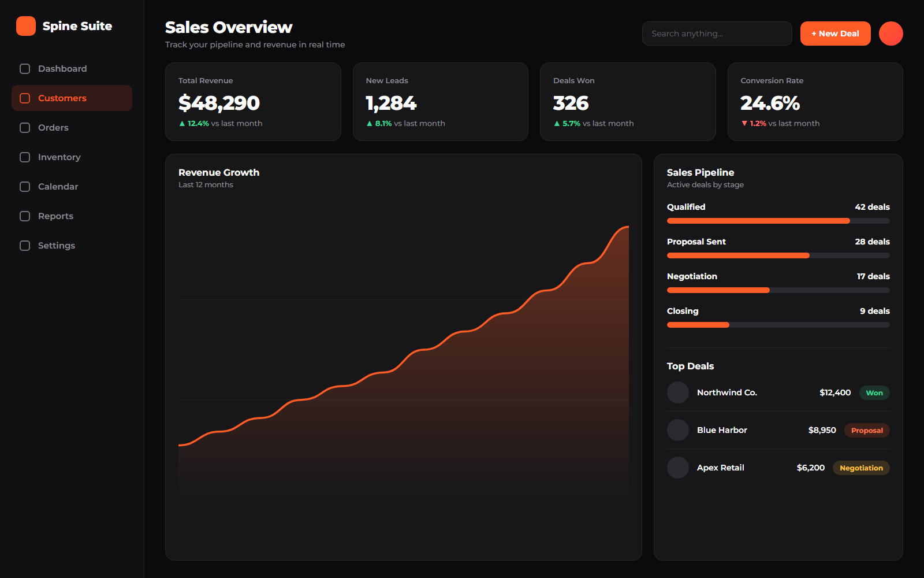Click the Won status badge
Screen dimensions: 924x578
pyautogui.click(x=874, y=393)
